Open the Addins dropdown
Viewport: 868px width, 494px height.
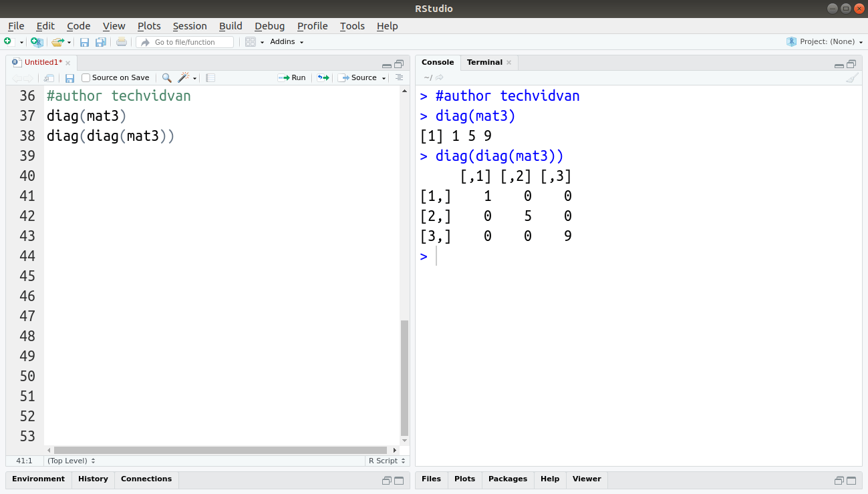tap(286, 41)
